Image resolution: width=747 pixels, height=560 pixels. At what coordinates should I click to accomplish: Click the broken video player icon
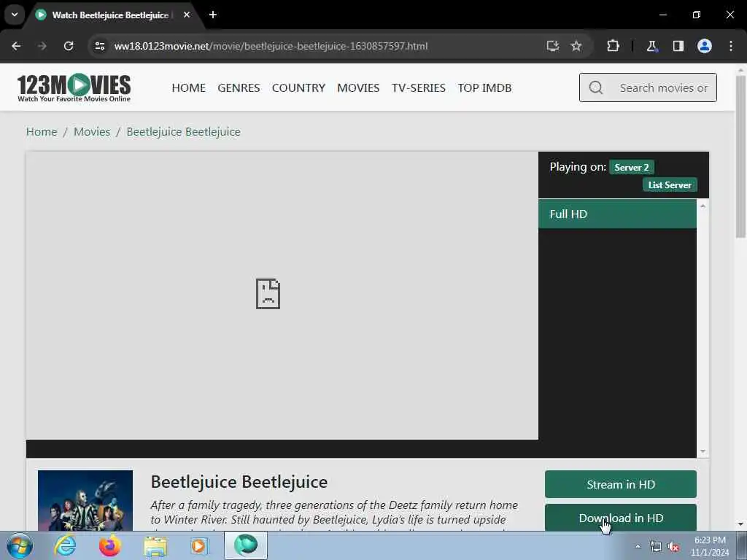[268, 294]
